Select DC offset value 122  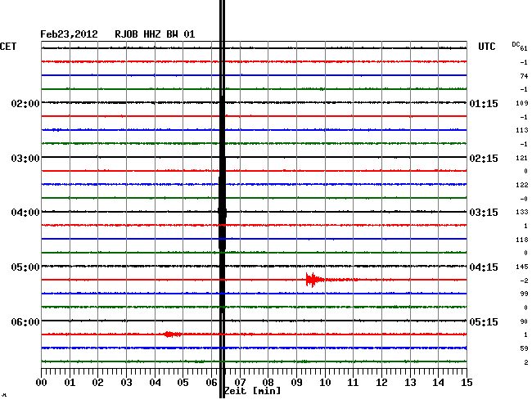coord(522,185)
